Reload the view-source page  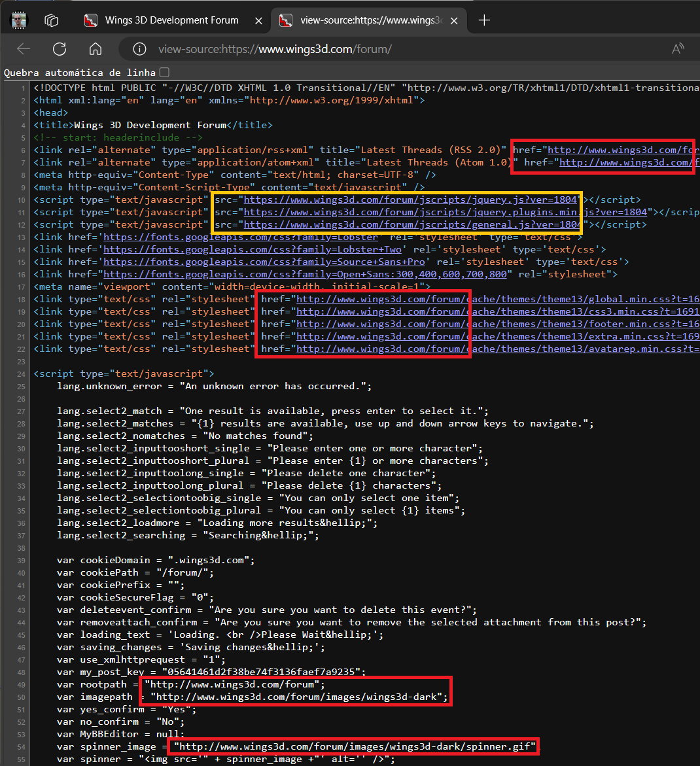60,49
